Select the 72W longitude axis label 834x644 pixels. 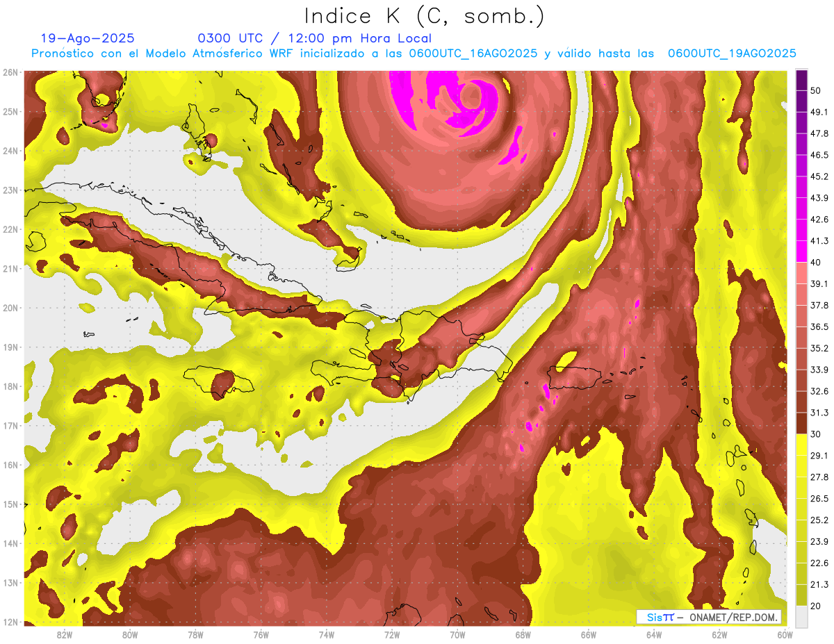[391, 635]
